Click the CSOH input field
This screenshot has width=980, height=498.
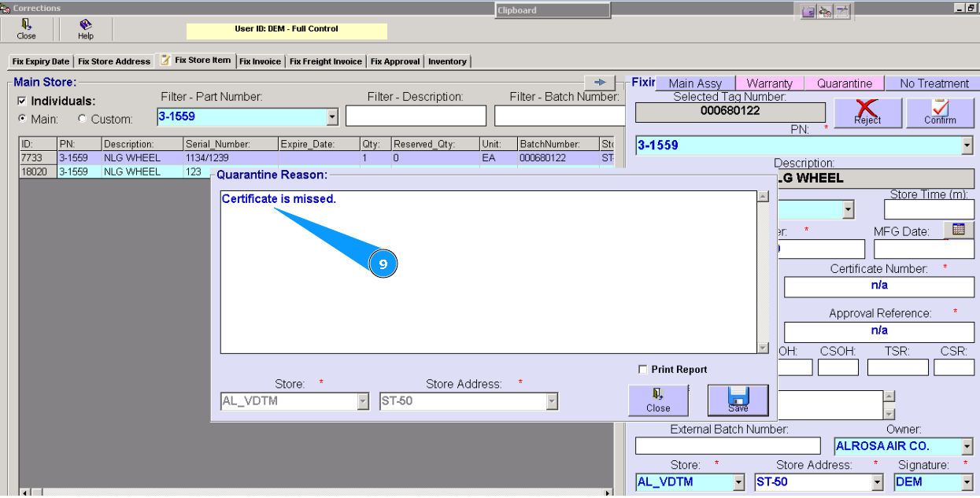point(838,367)
